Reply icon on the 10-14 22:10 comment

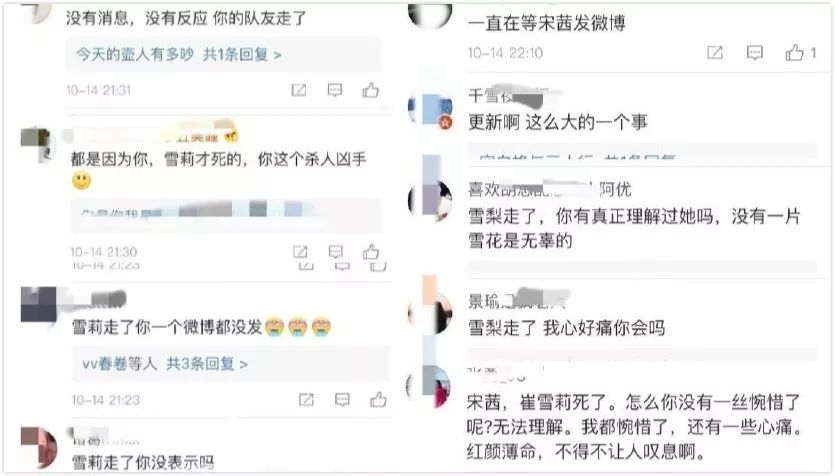coord(755,52)
